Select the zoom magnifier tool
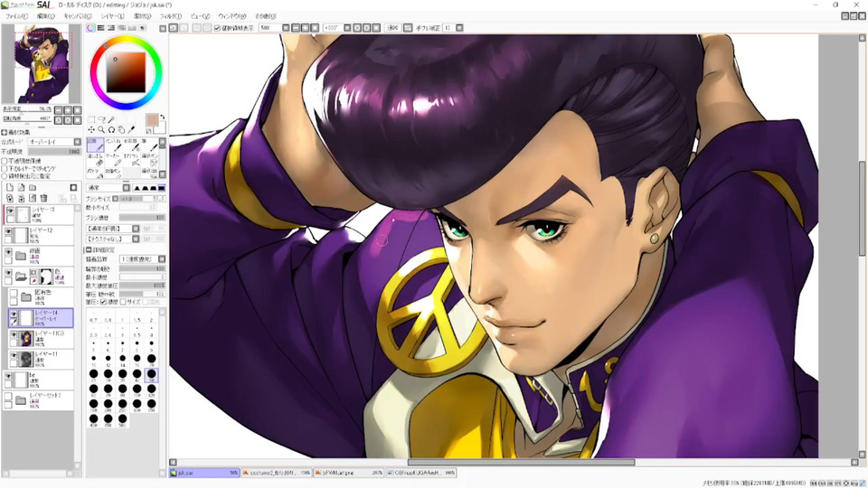Image resolution: width=868 pixels, height=488 pixels. [101, 129]
